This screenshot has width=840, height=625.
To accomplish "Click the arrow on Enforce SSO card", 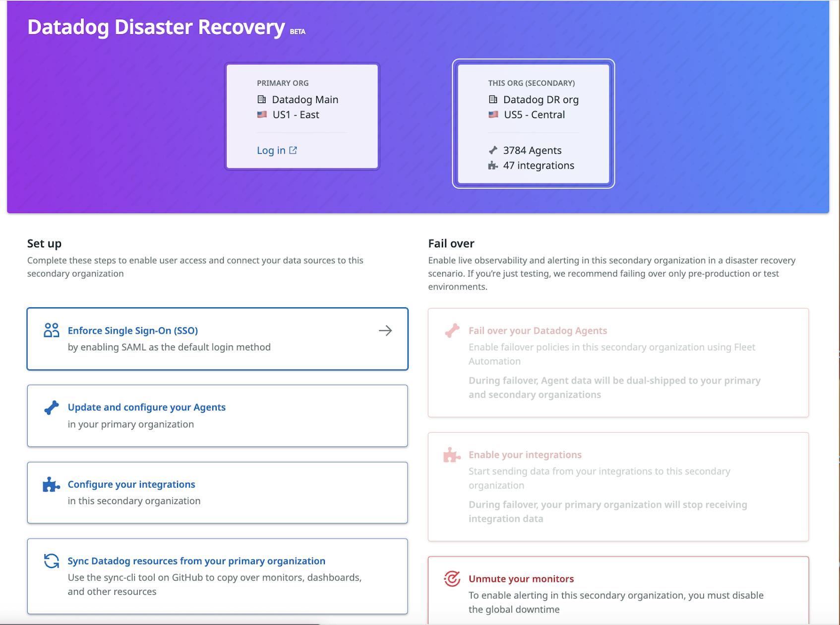I will tap(385, 331).
